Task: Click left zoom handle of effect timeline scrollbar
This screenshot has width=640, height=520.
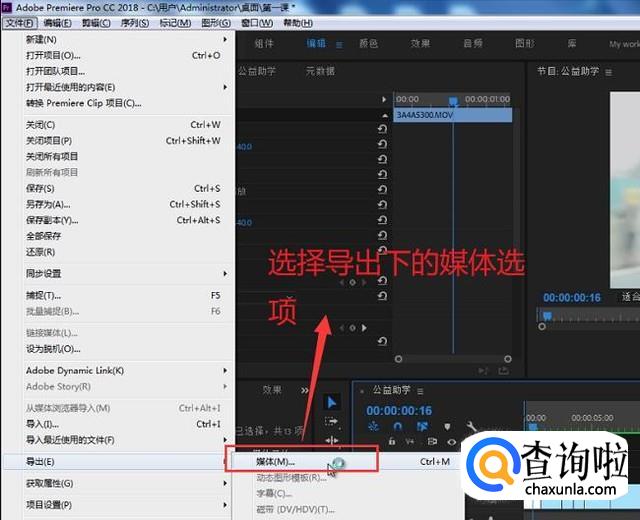Action: click(398, 359)
